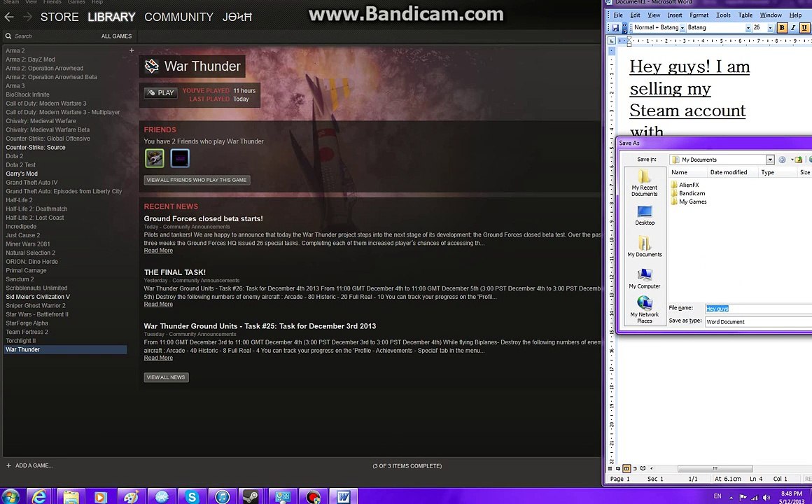812x504 pixels.
Task: Click Word's horizontal scrollbar thumb
Action: (715, 468)
